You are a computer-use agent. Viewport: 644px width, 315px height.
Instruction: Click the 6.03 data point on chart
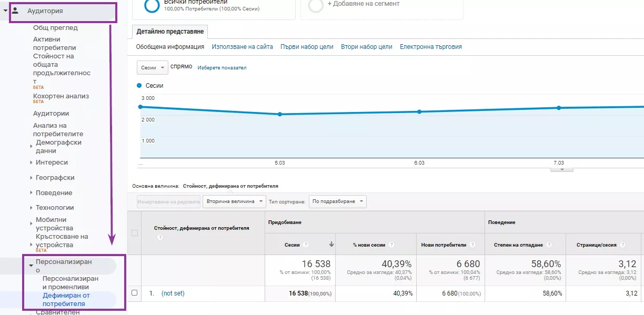[419, 111]
